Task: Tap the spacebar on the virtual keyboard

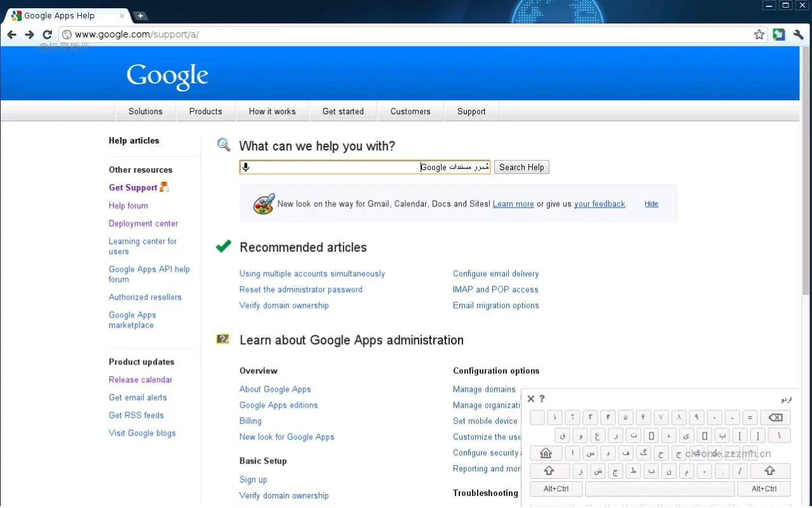Action: (660, 488)
